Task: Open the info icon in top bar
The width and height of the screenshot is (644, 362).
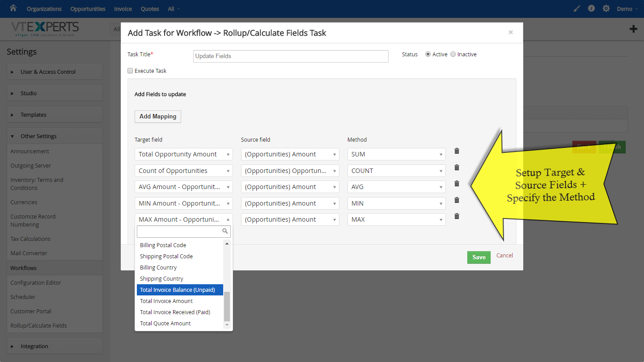Action: (591, 8)
